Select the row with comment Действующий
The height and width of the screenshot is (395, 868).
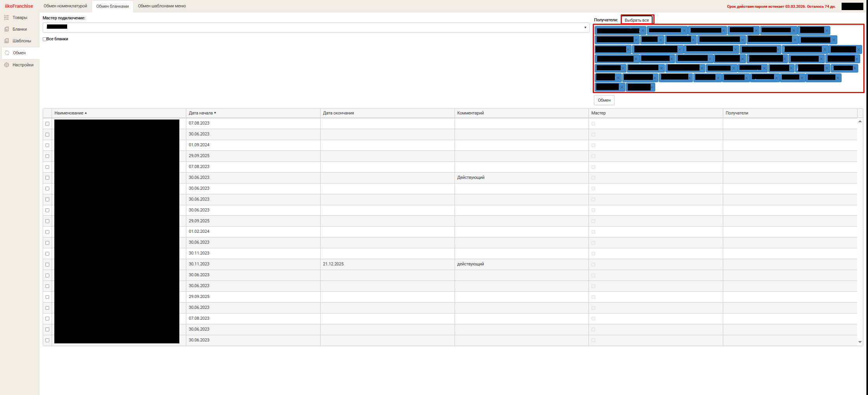[x=47, y=178]
